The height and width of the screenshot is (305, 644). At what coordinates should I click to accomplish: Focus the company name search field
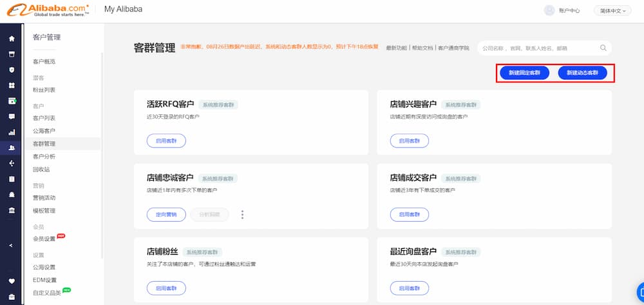click(x=544, y=48)
